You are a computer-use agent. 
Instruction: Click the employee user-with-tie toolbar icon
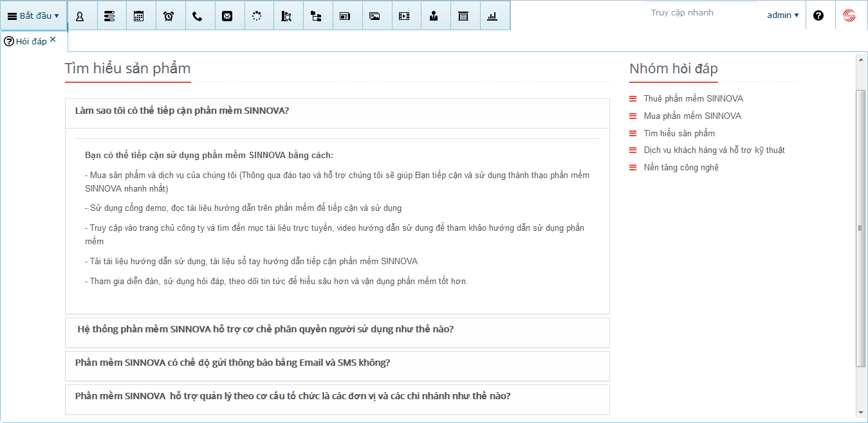pos(434,16)
